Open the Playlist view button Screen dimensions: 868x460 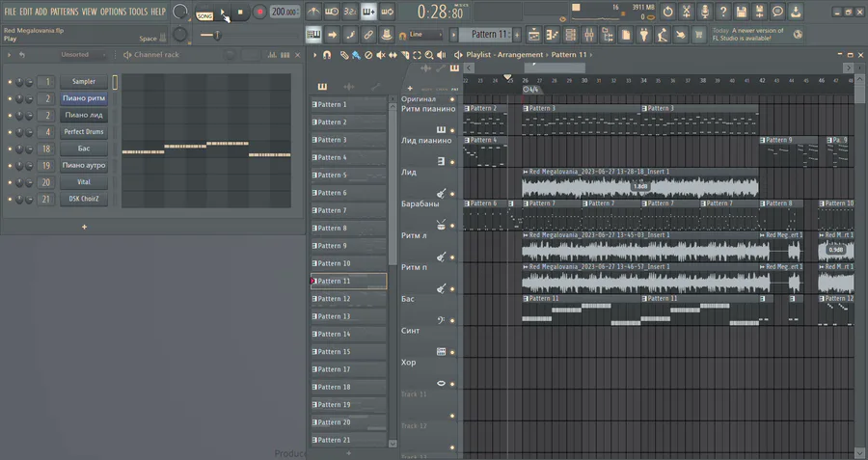[x=534, y=35]
